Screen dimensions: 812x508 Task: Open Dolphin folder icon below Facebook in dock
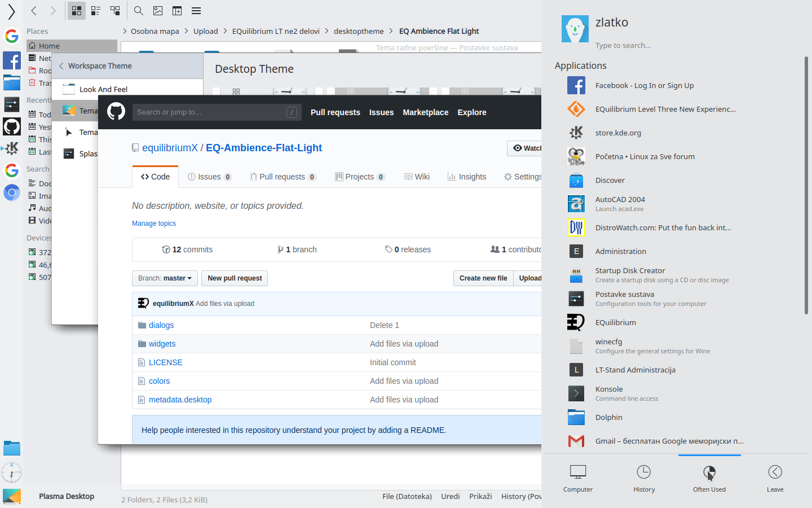pos(12,82)
